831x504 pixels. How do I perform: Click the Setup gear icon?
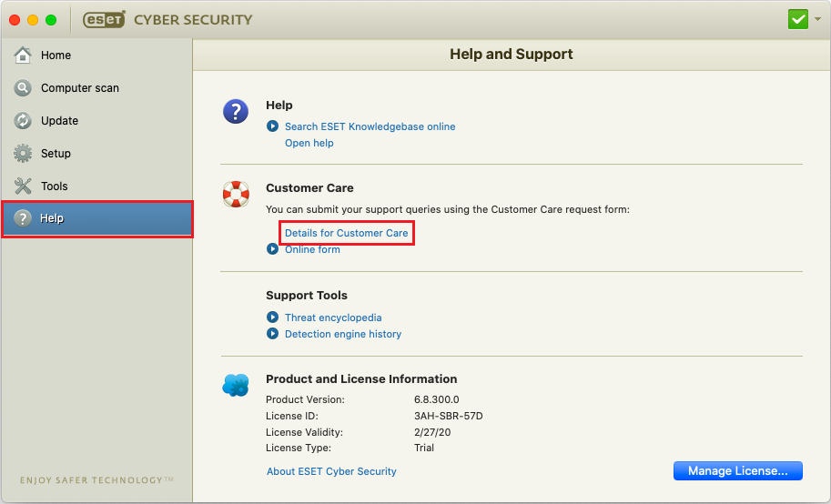(x=22, y=153)
